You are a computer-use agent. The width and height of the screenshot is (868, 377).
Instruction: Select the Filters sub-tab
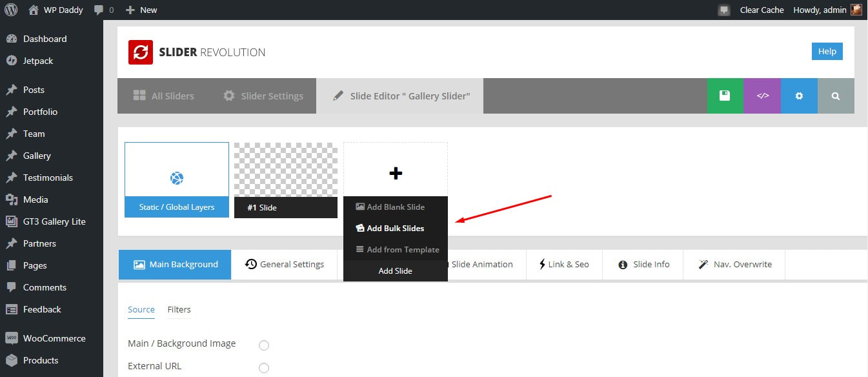[179, 310]
